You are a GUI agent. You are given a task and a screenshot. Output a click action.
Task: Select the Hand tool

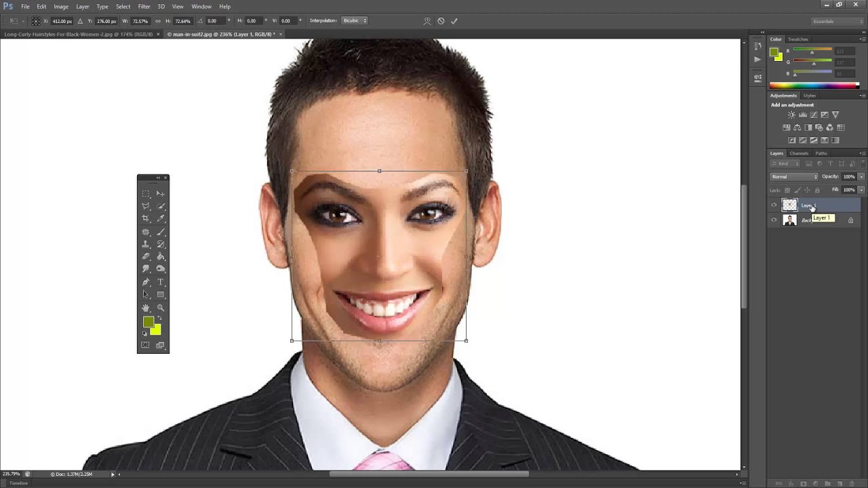[146, 308]
